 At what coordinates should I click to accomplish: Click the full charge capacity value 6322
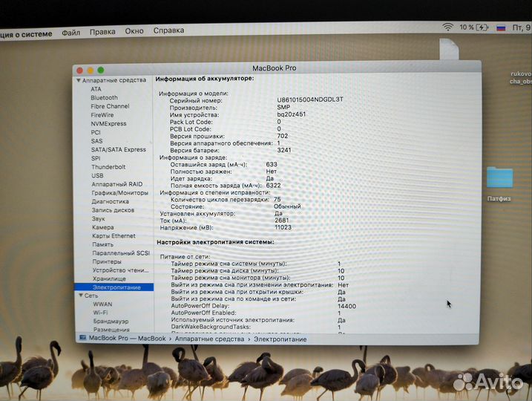coord(274,186)
